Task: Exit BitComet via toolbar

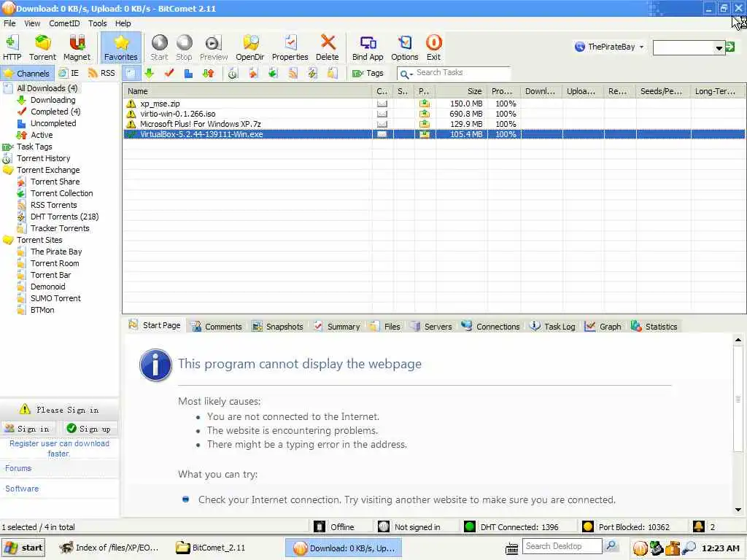Action: (x=433, y=47)
